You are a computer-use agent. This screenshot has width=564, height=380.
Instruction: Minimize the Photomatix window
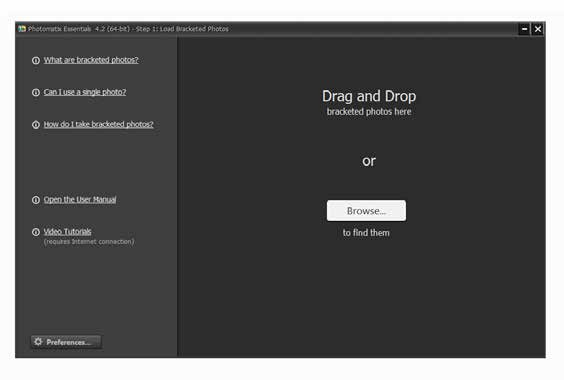pos(524,29)
